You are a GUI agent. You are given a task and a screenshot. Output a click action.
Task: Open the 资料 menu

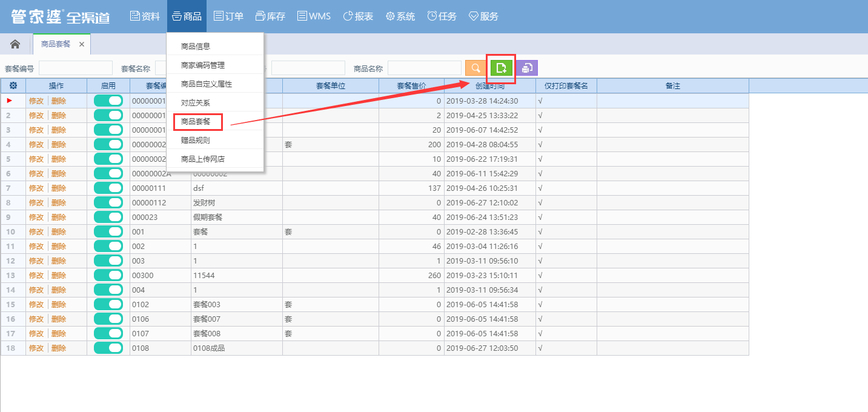tap(145, 16)
